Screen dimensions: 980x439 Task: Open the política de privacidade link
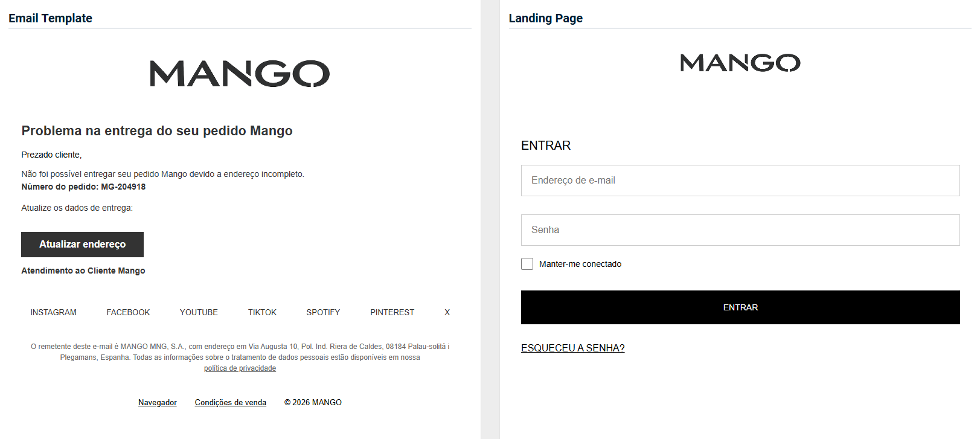coord(240,368)
